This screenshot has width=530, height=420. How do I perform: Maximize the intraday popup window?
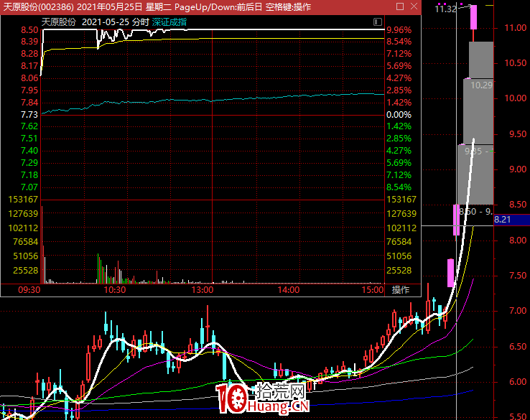(x=400, y=6)
